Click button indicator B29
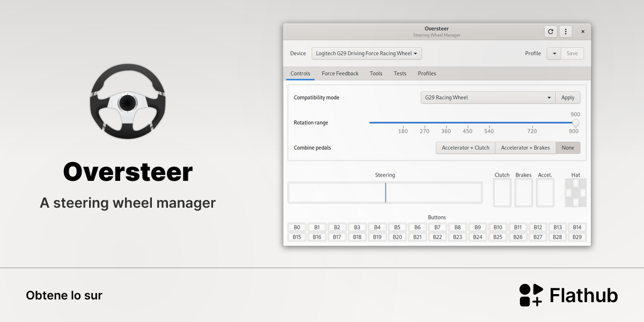 point(577,237)
